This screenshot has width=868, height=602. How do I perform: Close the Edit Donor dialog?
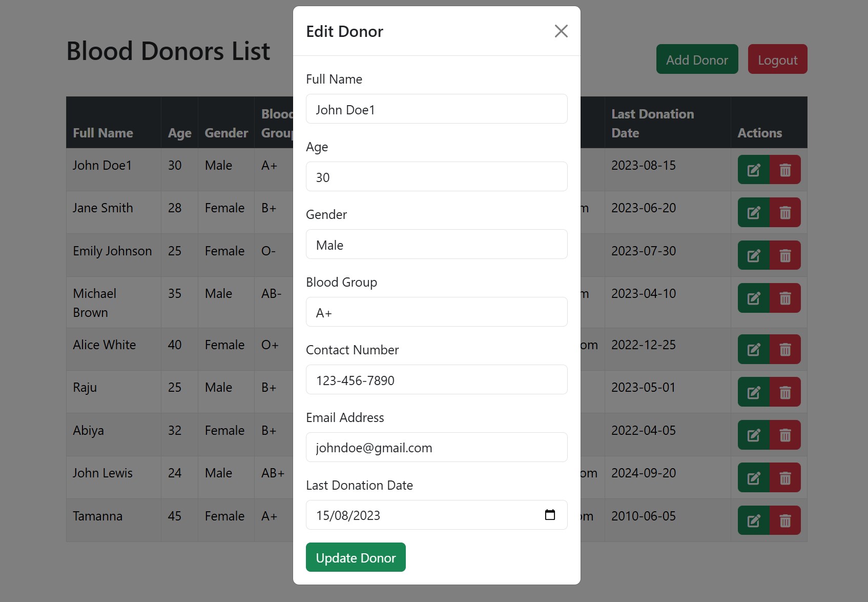[x=561, y=31]
